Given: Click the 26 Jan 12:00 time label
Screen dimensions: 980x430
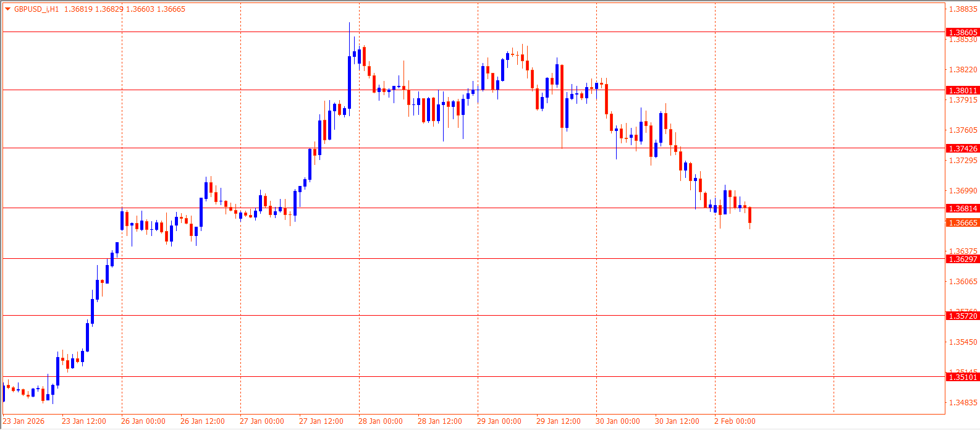Looking at the screenshot, I should click(203, 421).
